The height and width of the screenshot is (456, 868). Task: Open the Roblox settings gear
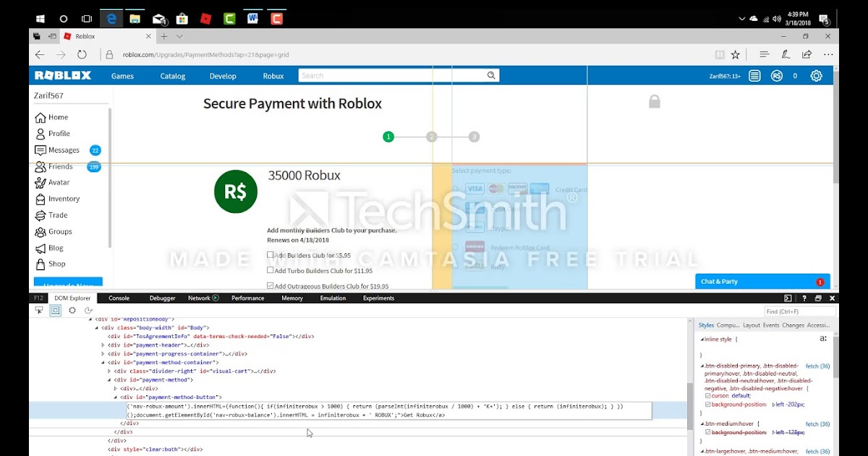click(x=816, y=75)
